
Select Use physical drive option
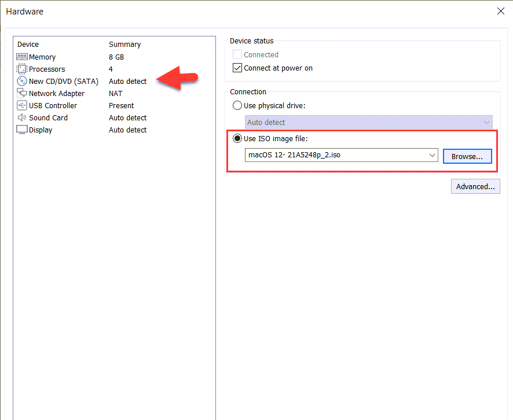(x=237, y=105)
